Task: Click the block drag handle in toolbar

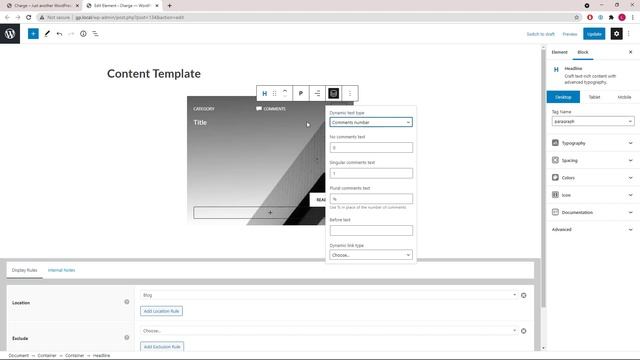Action: (275, 93)
